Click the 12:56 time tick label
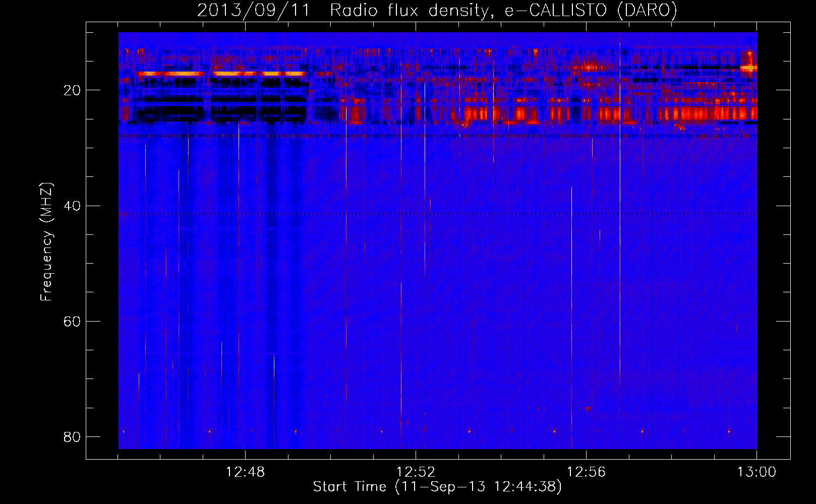Screen dimensions: 816x504 point(586,472)
